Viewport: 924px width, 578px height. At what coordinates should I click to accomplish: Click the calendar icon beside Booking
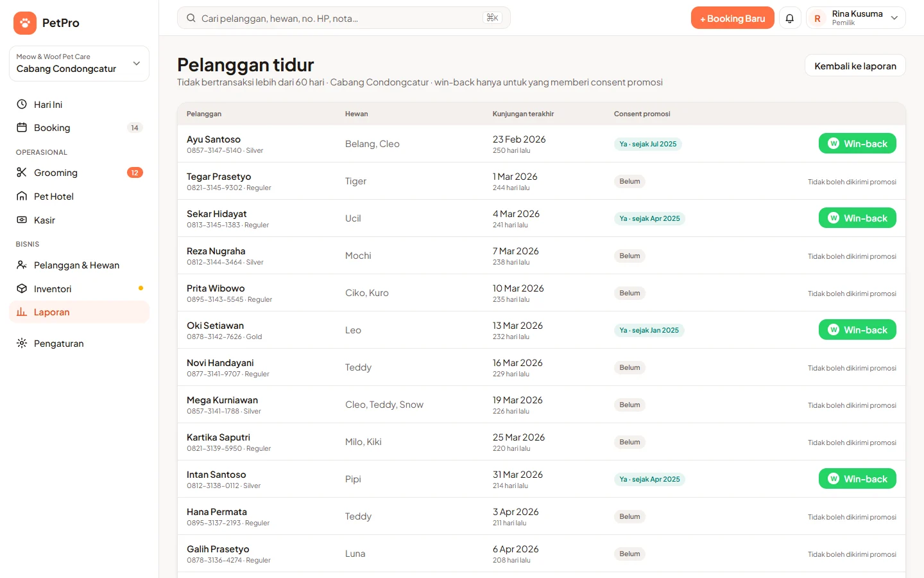(x=22, y=127)
